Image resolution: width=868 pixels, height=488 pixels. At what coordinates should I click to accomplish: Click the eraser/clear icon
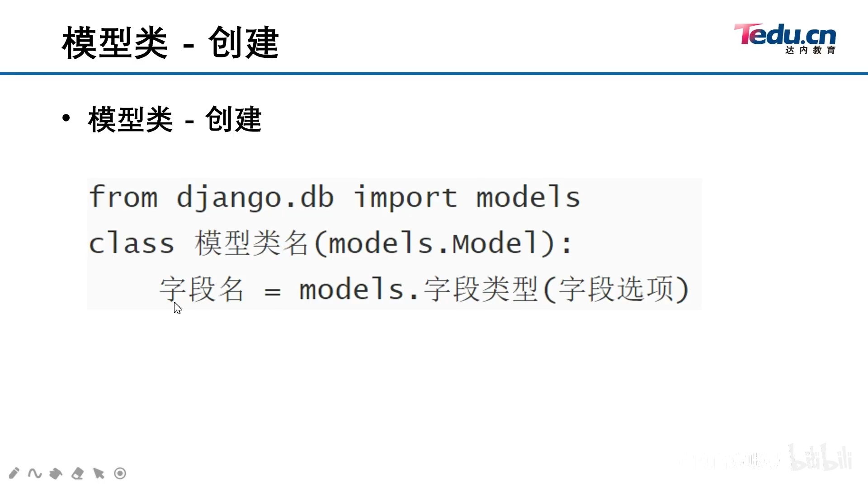tap(77, 473)
